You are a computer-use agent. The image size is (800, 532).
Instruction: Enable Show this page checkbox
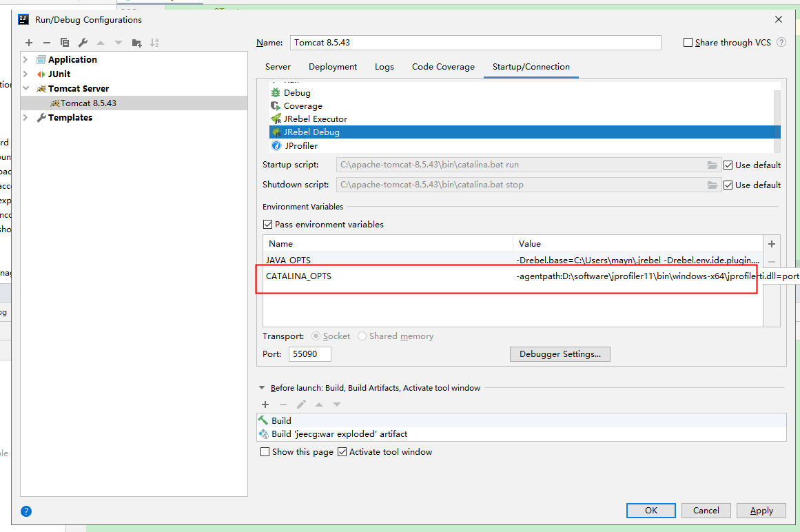tap(265, 452)
